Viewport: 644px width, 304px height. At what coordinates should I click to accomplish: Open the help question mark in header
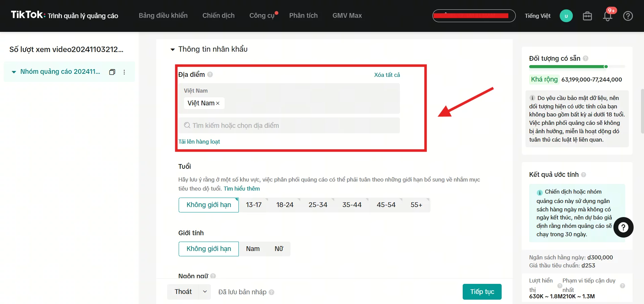click(x=628, y=16)
